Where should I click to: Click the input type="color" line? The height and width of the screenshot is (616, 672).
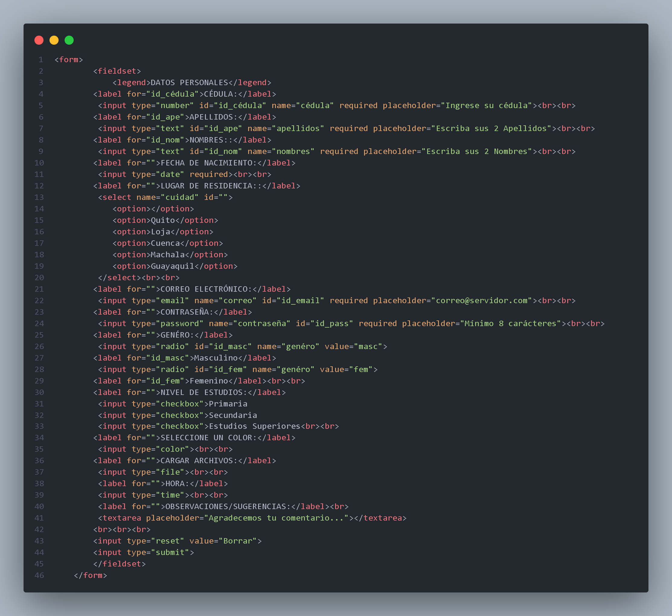click(x=165, y=449)
